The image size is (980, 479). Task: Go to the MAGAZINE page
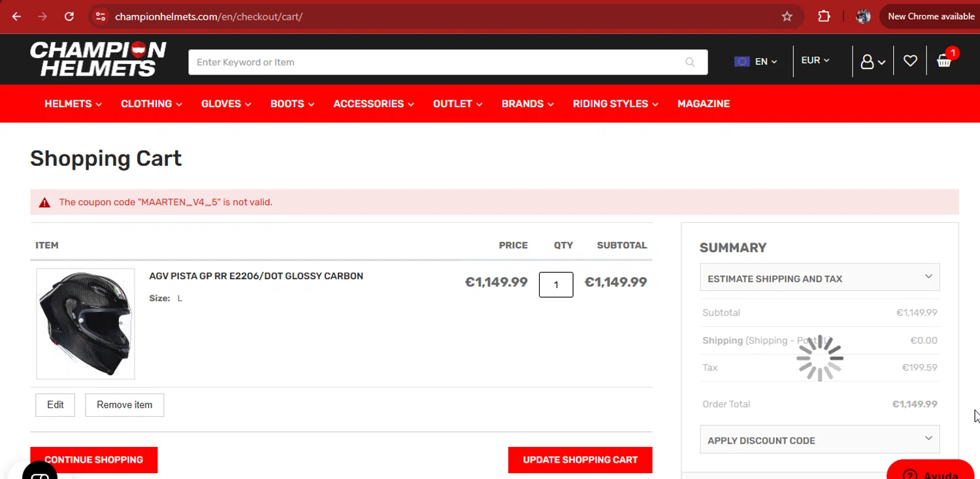704,104
